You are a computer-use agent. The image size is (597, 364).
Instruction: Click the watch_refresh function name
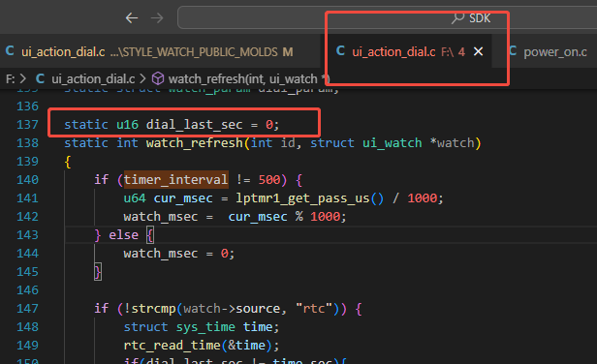pyautogui.click(x=194, y=143)
